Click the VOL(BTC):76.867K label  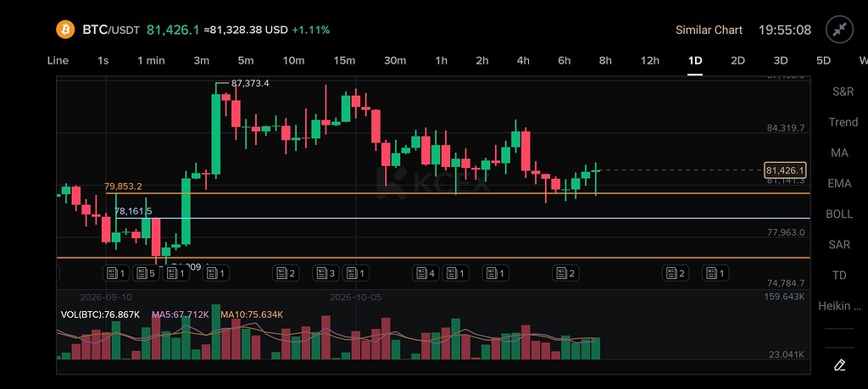(100, 315)
